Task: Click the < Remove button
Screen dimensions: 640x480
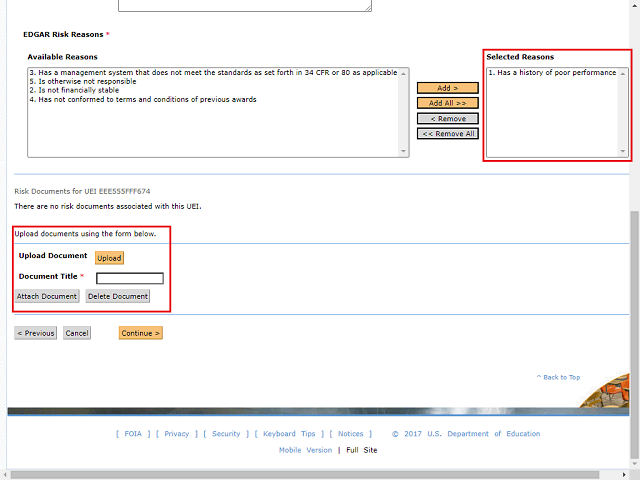Action: point(447,118)
